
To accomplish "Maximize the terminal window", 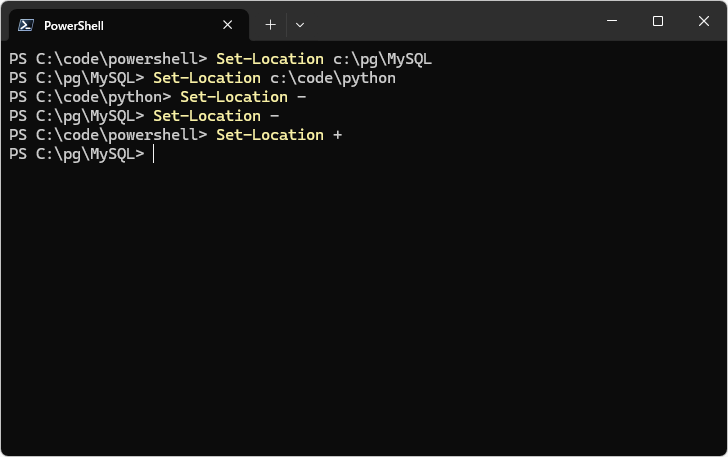I will [658, 21].
